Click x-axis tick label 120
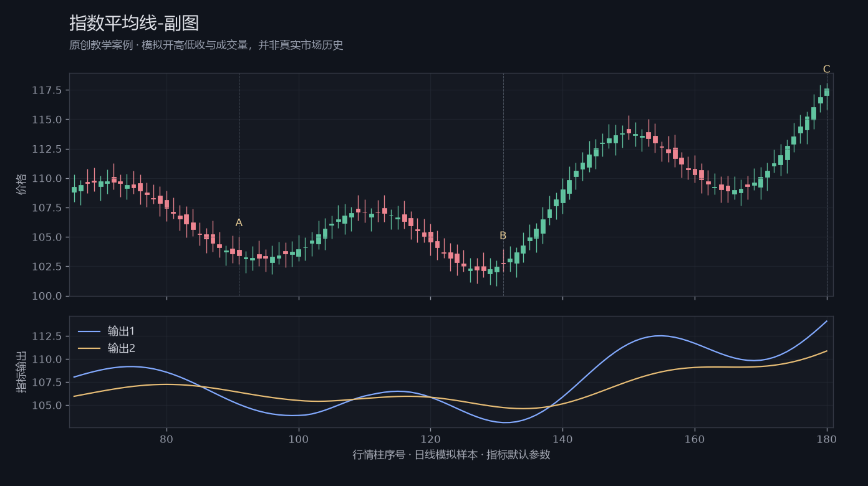This screenshot has height=486, width=868. pyautogui.click(x=430, y=439)
